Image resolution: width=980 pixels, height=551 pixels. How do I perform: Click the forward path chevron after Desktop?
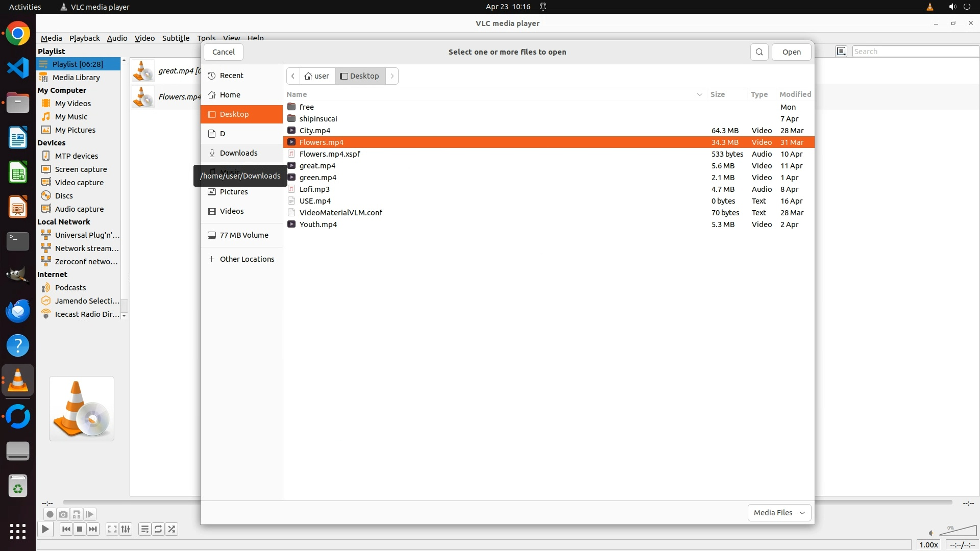point(392,76)
